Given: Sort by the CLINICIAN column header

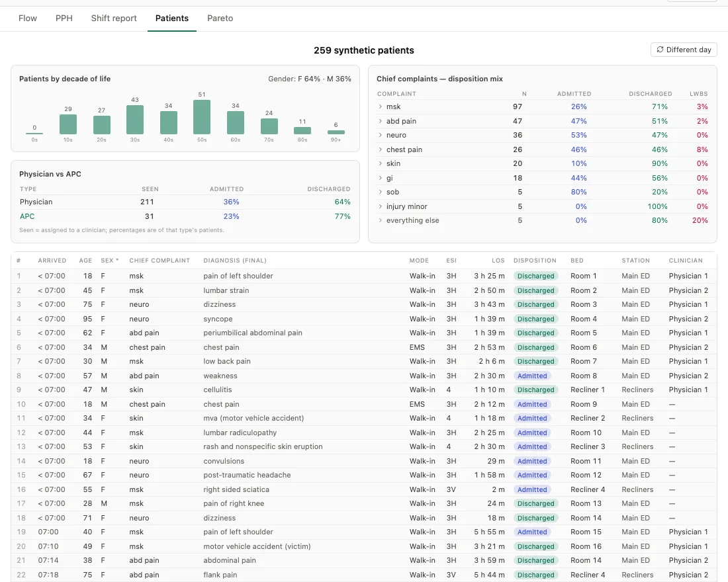Looking at the screenshot, I should click(x=686, y=261).
